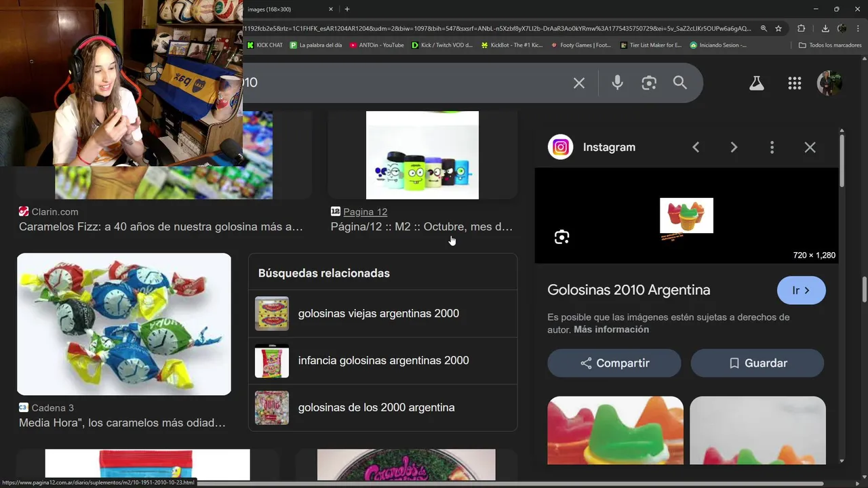This screenshot has height=488, width=868.
Task: Click the zoom magnifier icon in address bar
Action: [x=764, y=28]
